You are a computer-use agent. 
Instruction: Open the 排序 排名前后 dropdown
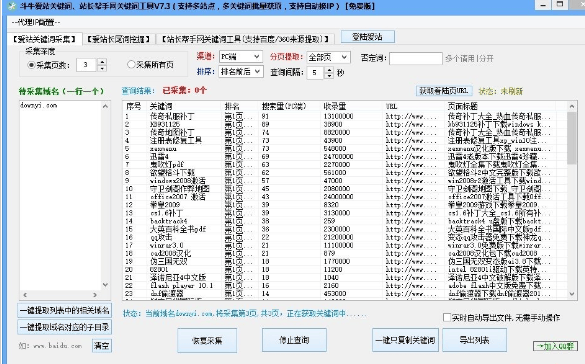tap(241, 71)
